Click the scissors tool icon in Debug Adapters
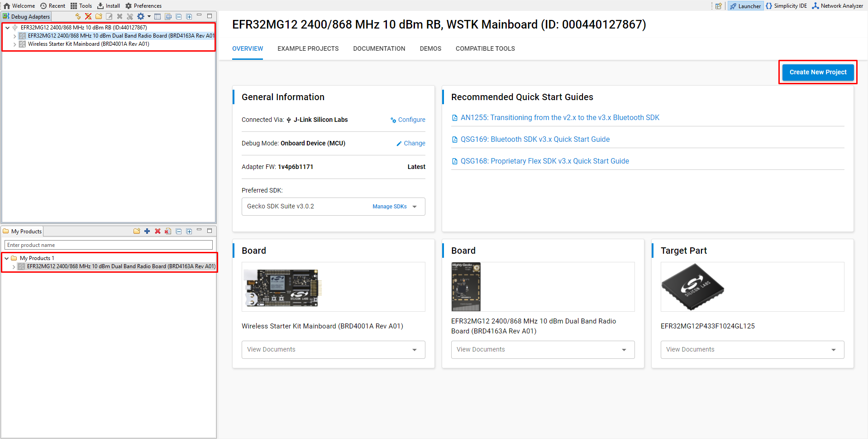Image resolution: width=868 pixels, height=439 pixels. (x=130, y=16)
